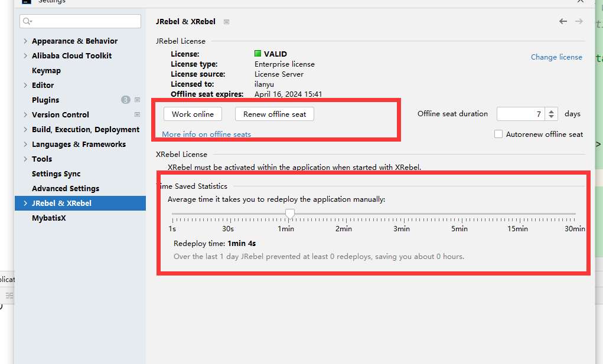
Task: Expand Alibaba Cloud Toolkit section
Action: pyautogui.click(x=25, y=55)
